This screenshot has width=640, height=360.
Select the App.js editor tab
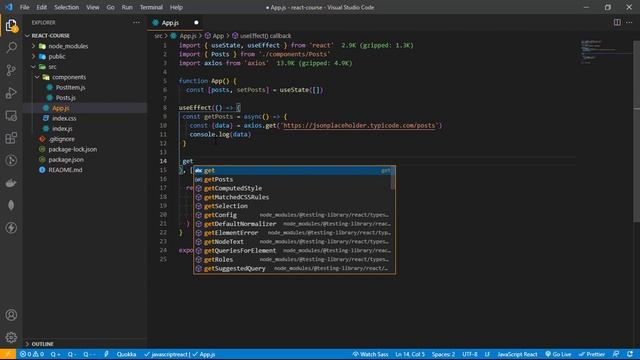[176, 22]
